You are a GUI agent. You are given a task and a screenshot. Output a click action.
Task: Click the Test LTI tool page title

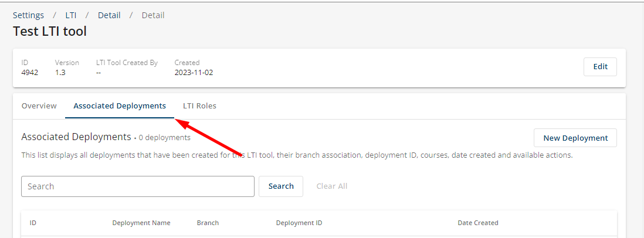50,31
